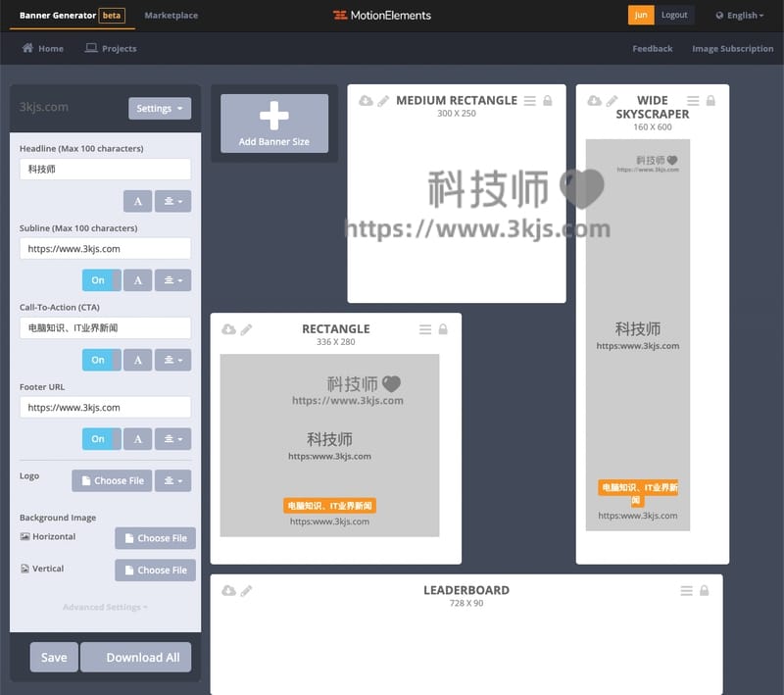Open the English language dropdown
Image resolution: width=784 pixels, height=695 pixels.
pyautogui.click(x=740, y=16)
